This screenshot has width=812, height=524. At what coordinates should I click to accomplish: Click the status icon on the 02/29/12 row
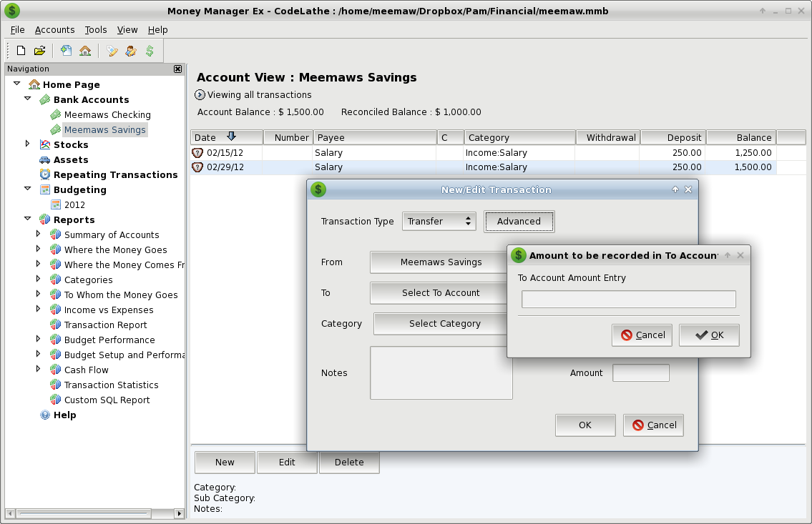(197, 167)
